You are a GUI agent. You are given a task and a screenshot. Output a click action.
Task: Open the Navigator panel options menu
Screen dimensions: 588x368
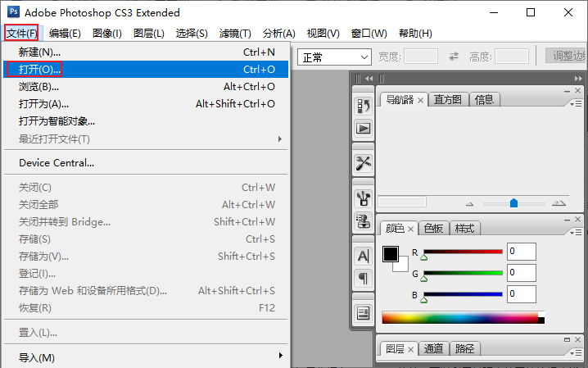click(576, 104)
